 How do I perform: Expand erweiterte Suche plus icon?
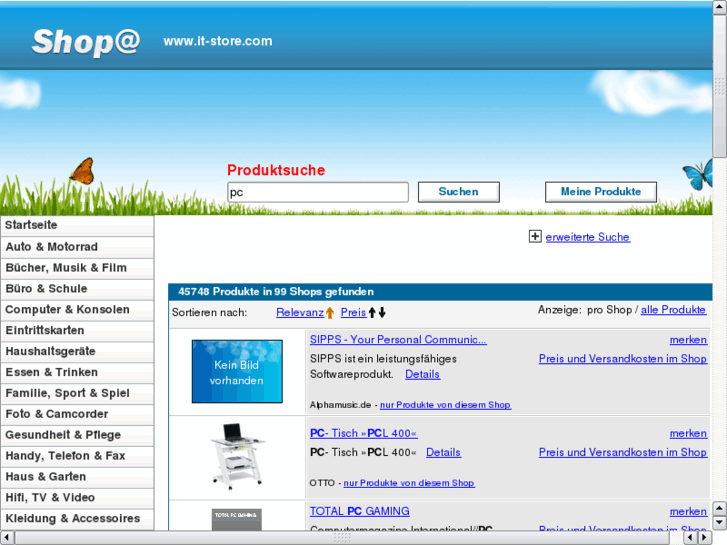tap(535, 237)
